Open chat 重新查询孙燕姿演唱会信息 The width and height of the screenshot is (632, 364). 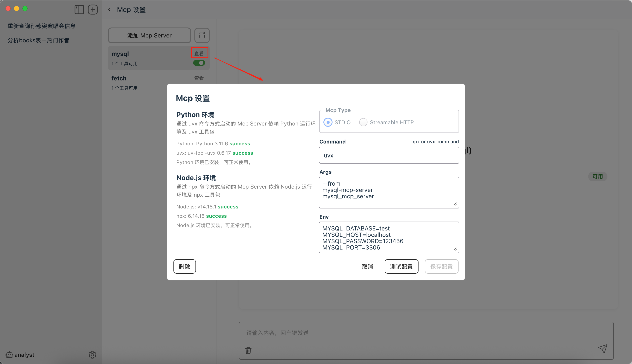click(42, 26)
